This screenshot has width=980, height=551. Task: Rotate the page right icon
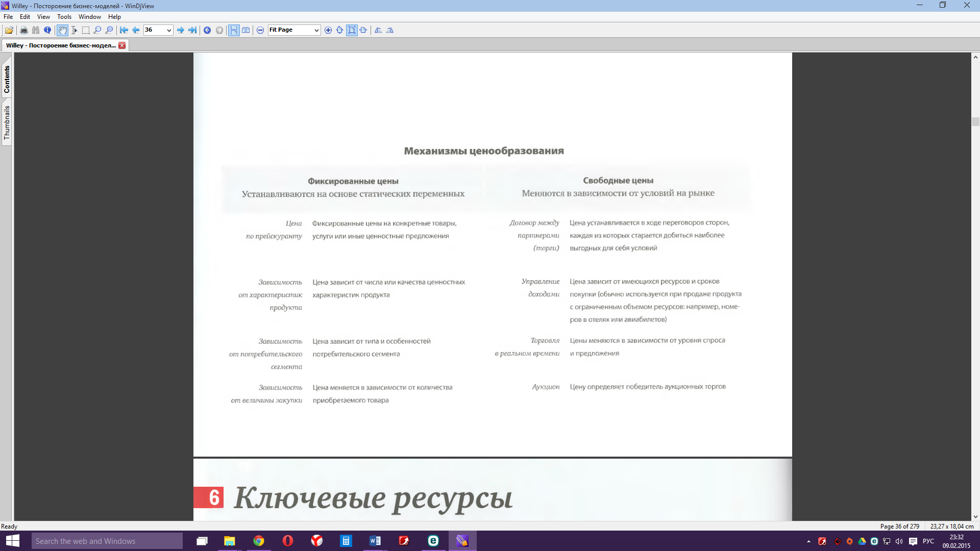390,30
